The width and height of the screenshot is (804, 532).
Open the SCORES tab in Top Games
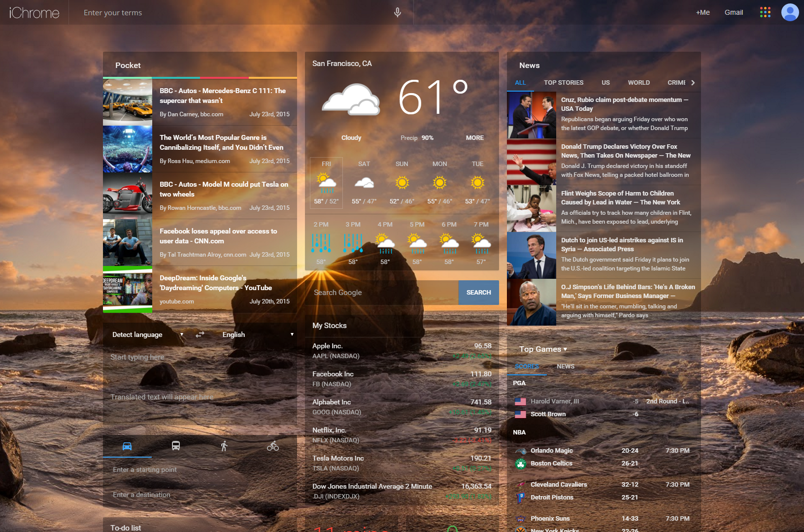coord(527,366)
